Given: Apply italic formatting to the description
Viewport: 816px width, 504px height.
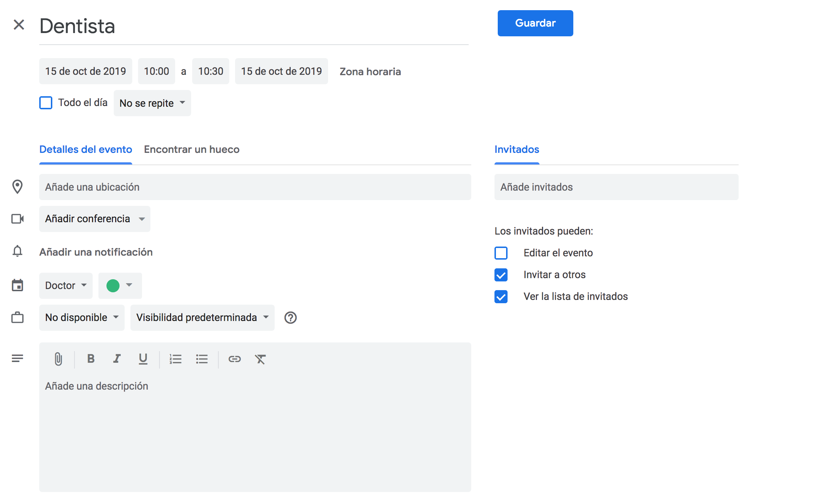Looking at the screenshot, I should (x=117, y=359).
